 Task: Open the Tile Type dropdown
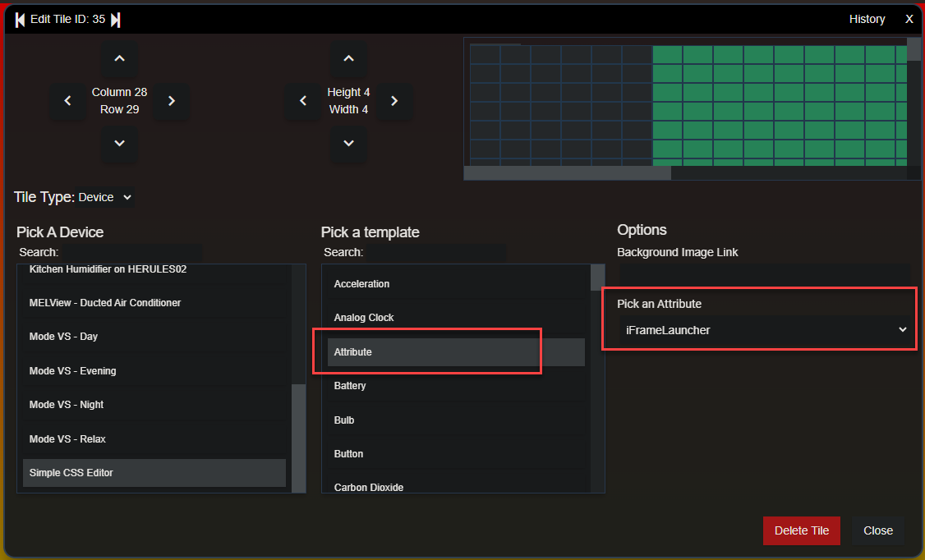(x=105, y=197)
